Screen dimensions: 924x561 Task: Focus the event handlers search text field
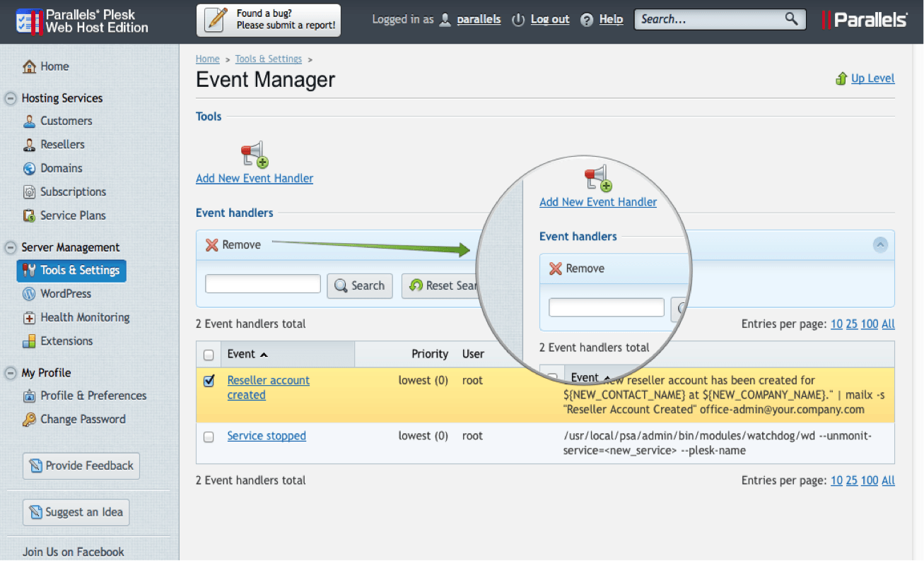[263, 284]
